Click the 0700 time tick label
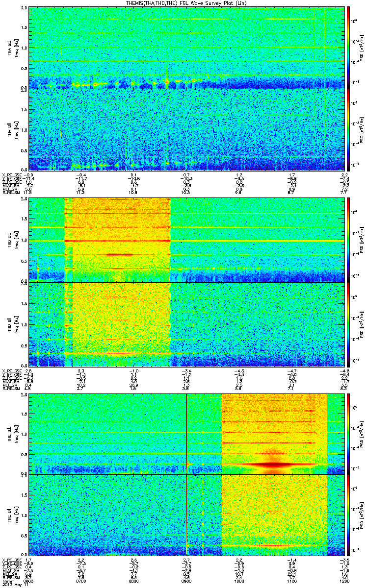The height and width of the screenshot is (588, 368). pos(81,581)
